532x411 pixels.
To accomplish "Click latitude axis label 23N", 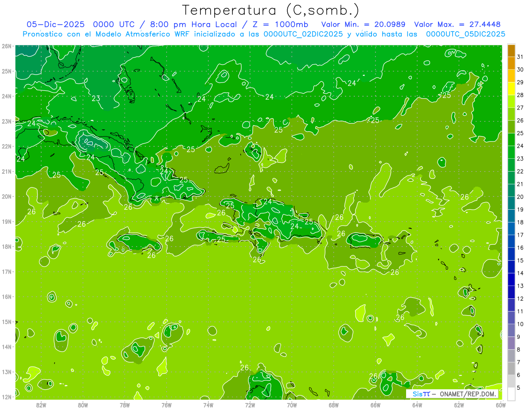I will coord(6,121).
